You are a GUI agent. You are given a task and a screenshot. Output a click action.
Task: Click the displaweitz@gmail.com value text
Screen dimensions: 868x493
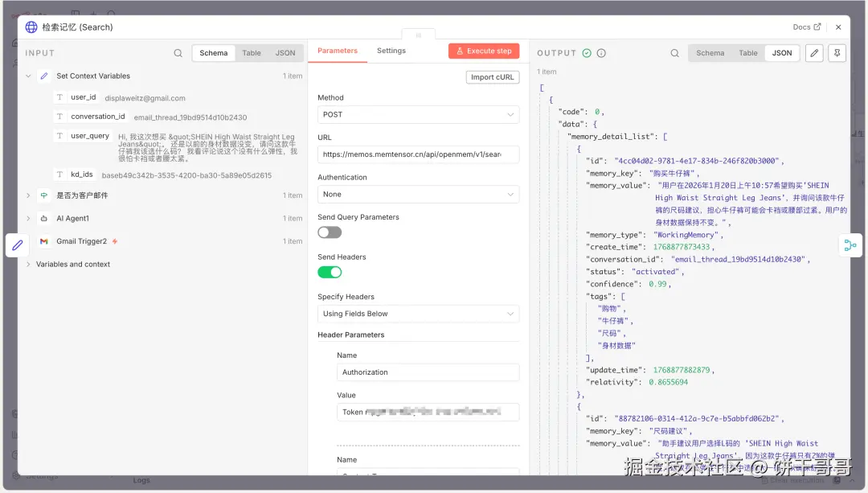tap(145, 98)
